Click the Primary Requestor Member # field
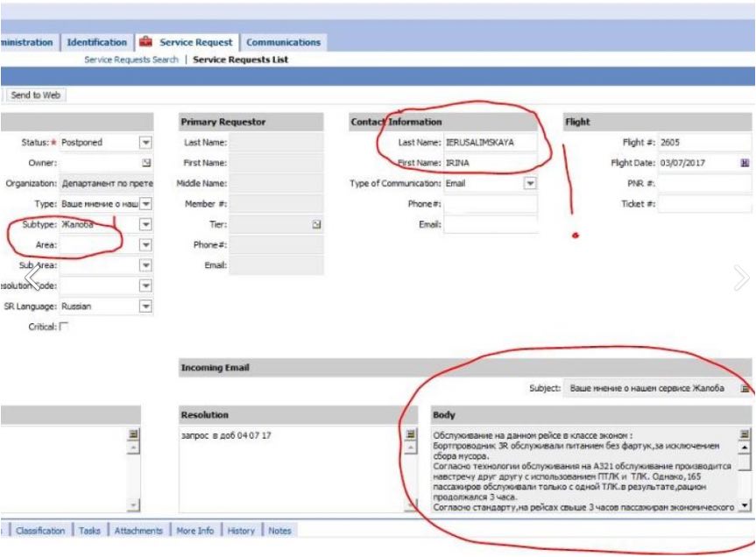756x557 pixels. point(276,204)
